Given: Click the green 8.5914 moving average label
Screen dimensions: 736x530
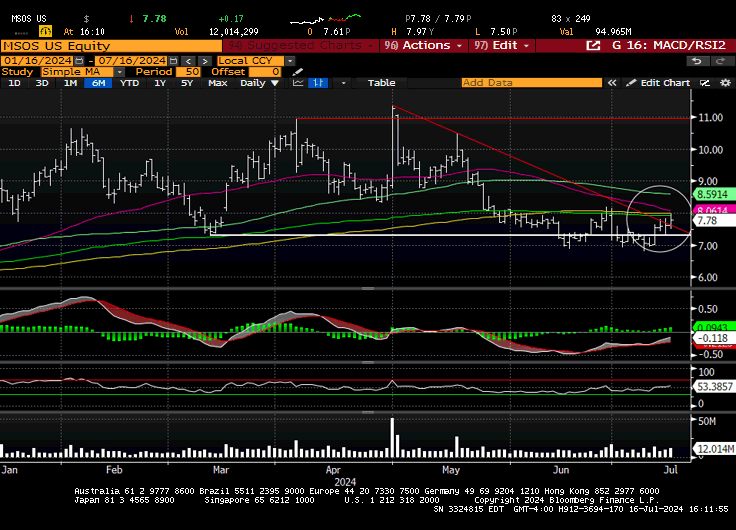Looking at the screenshot, I should pyautogui.click(x=713, y=194).
